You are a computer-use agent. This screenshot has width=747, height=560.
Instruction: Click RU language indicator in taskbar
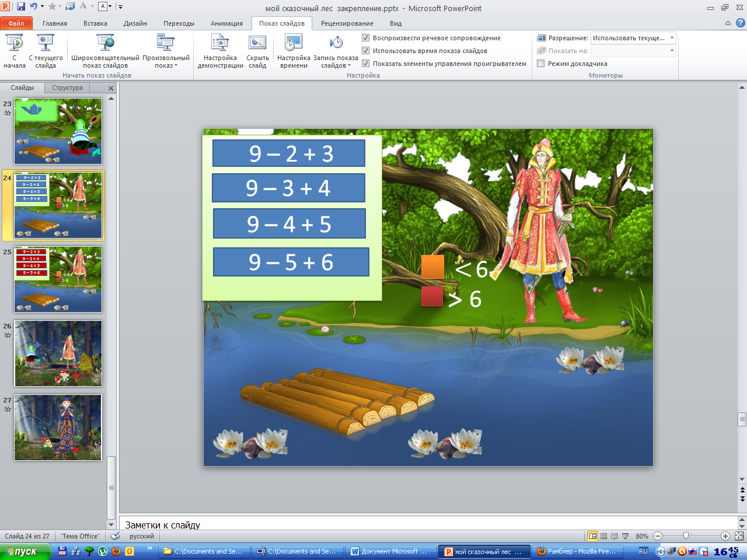pos(643,551)
